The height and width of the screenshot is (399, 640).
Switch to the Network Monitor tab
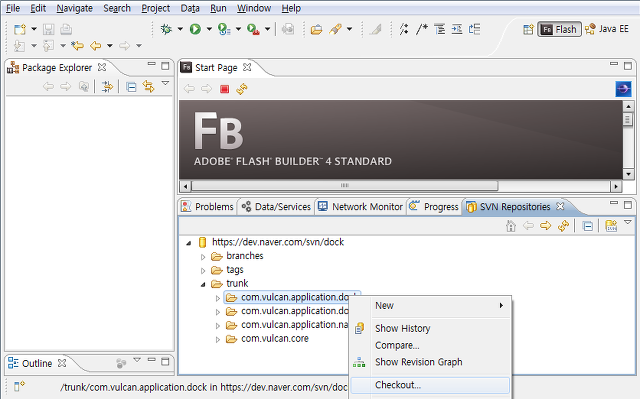(x=360, y=207)
